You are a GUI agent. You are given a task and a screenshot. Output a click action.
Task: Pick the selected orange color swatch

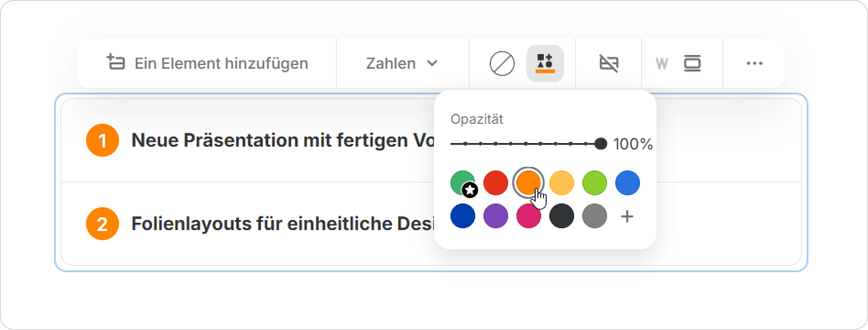(x=528, y=183)
